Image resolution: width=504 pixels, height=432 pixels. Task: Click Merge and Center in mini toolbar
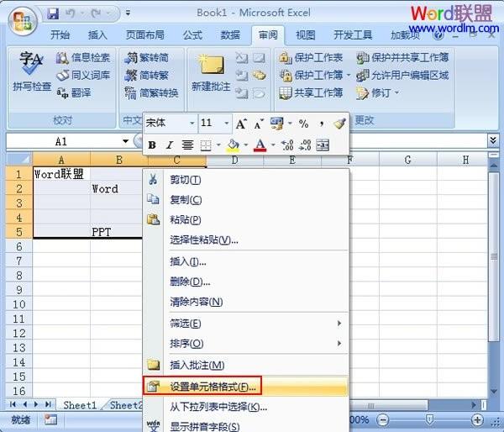coord(323,145)
